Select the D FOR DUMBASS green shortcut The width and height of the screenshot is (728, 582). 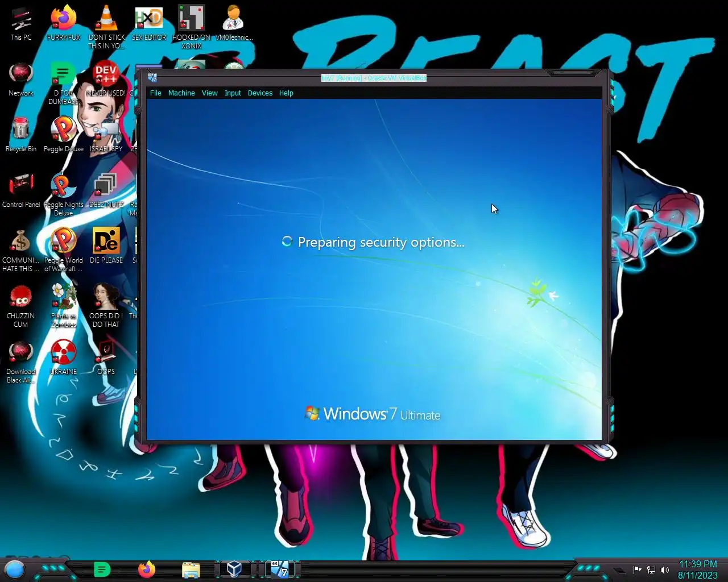(64, 83)
